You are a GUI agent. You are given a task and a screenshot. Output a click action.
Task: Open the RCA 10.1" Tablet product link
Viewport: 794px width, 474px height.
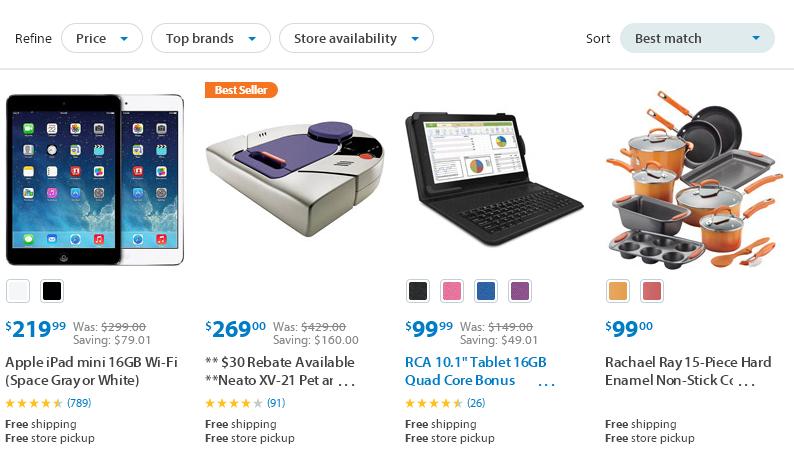click(x=475, y=371)
